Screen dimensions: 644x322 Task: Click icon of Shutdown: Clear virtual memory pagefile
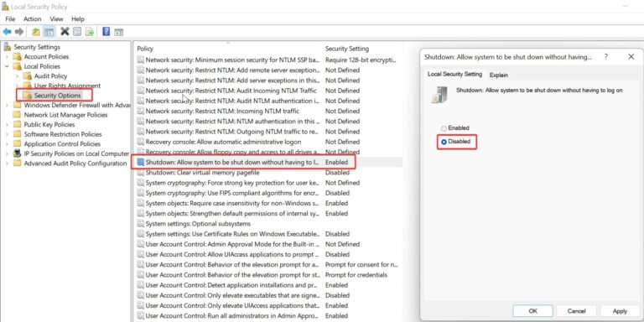click(141, 173)
